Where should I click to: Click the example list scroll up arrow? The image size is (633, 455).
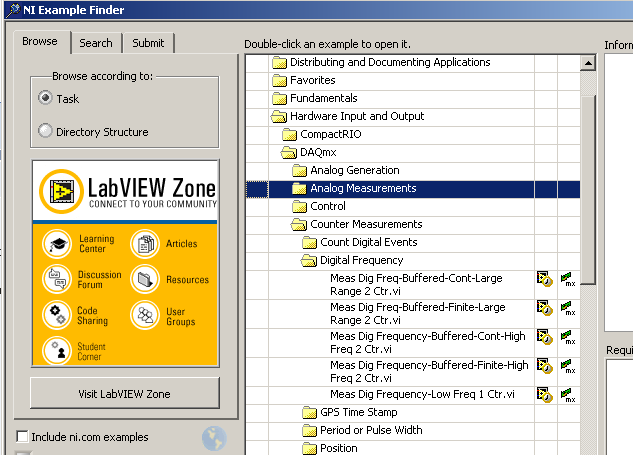click(588, 63)
